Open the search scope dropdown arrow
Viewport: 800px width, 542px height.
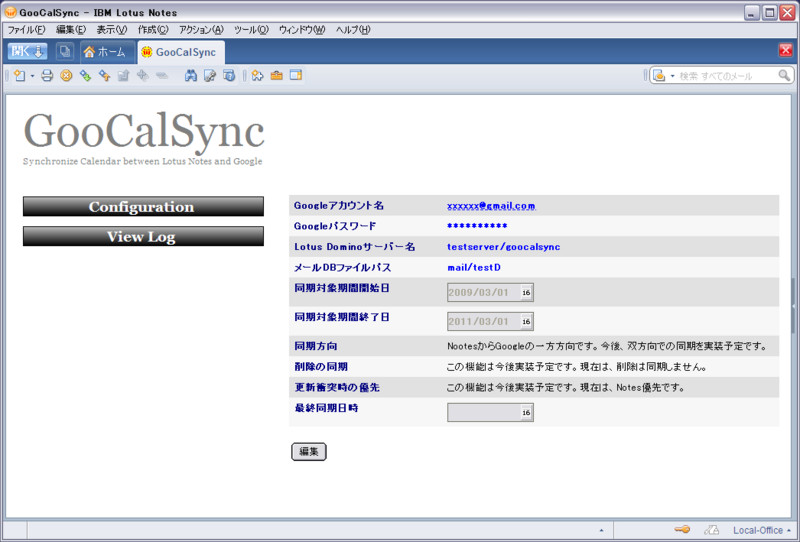672,76
